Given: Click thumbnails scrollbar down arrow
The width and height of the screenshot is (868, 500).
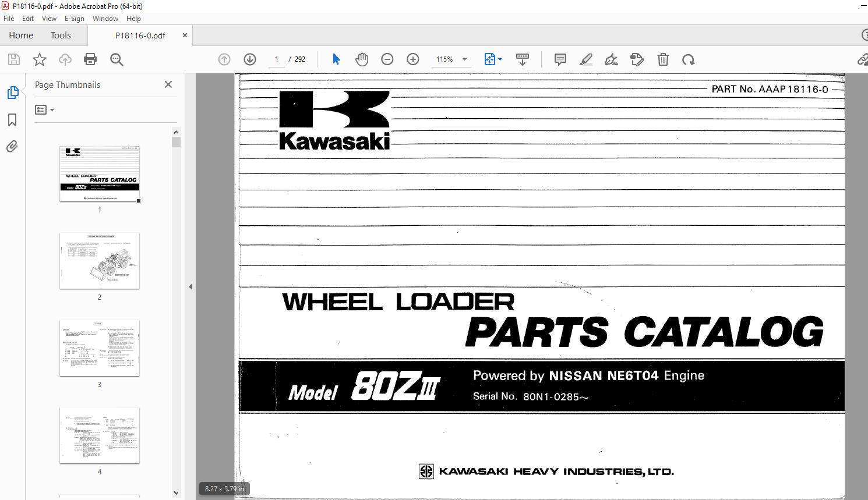Looking at the screenshot, I should point(176,493).
